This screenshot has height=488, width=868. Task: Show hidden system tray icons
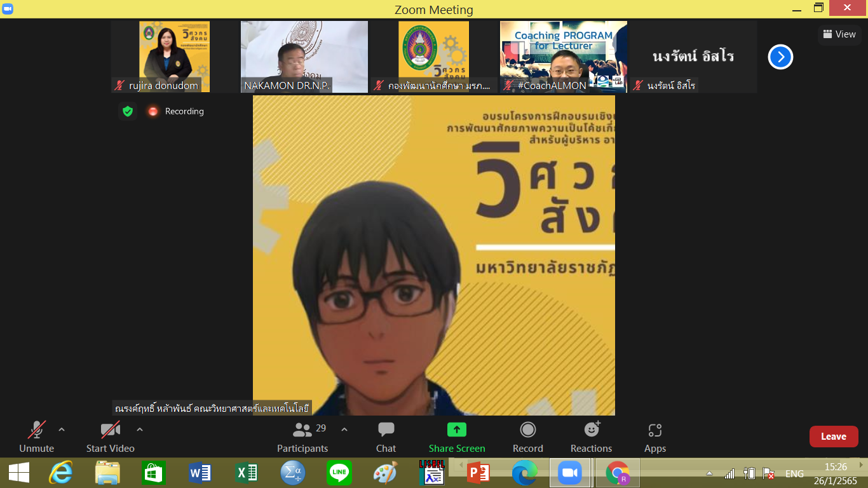coord(709,474)
